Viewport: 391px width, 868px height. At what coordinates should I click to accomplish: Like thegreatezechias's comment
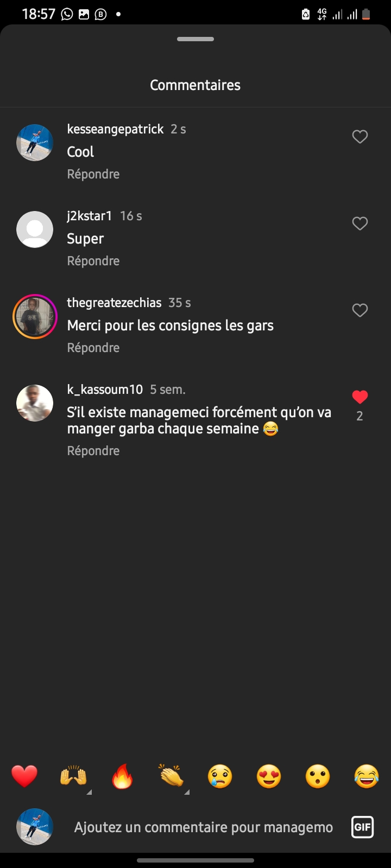(360, 310)
